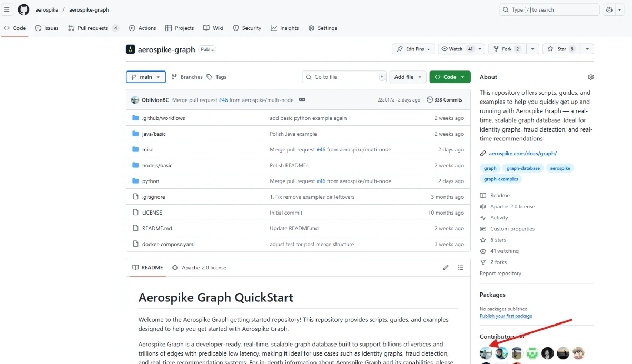Viewport: 632px width, 364px height.
Task: Click the aerospike owner breadcrumb
Action: (47, 9)
